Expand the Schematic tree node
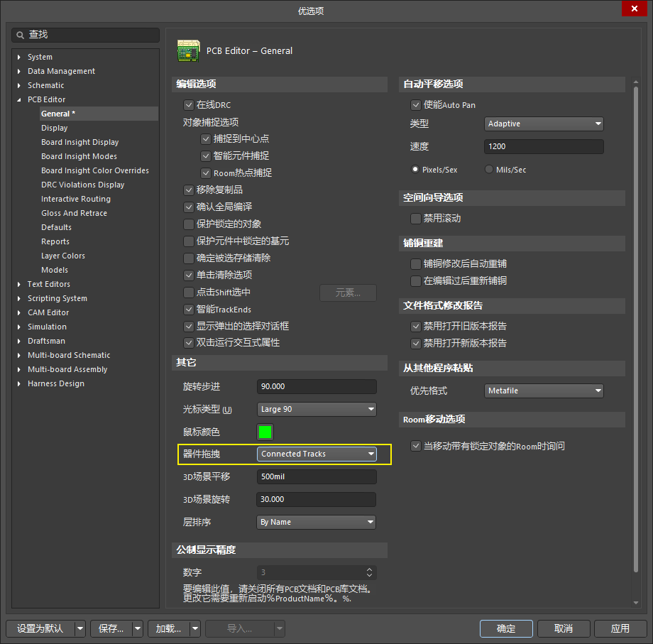 tap(19, 85)
